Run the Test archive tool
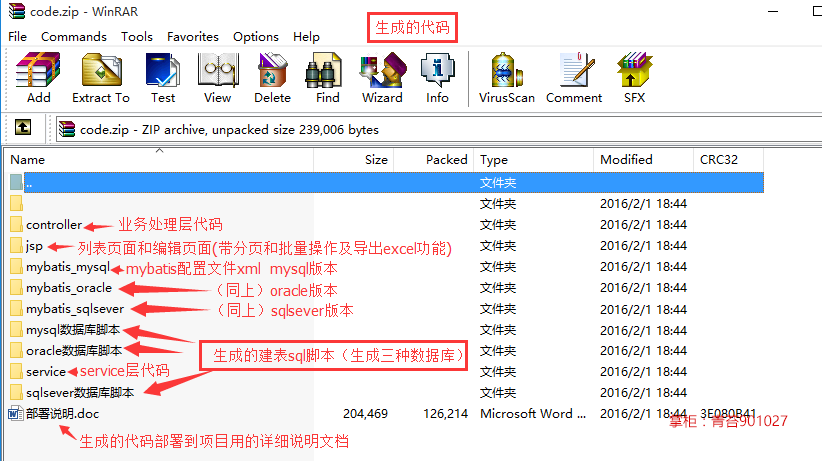The width and height of the screenshot is (822, 461). (163, 70)
